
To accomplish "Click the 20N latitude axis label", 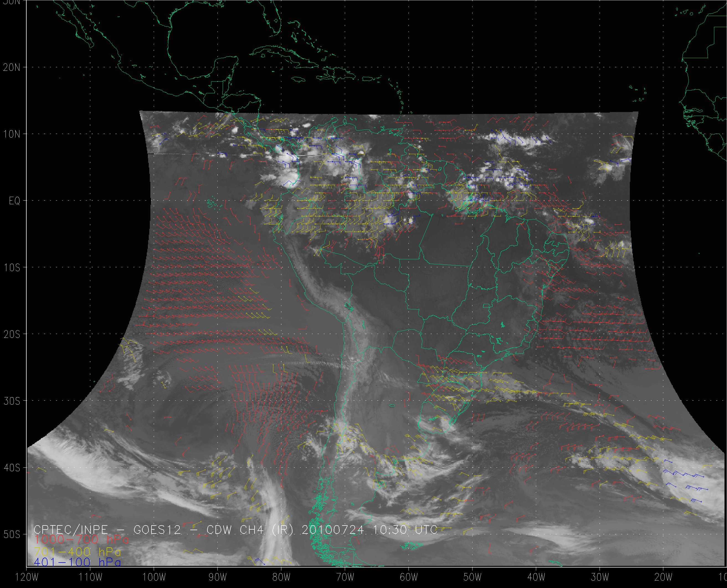I will coord(12,68).
